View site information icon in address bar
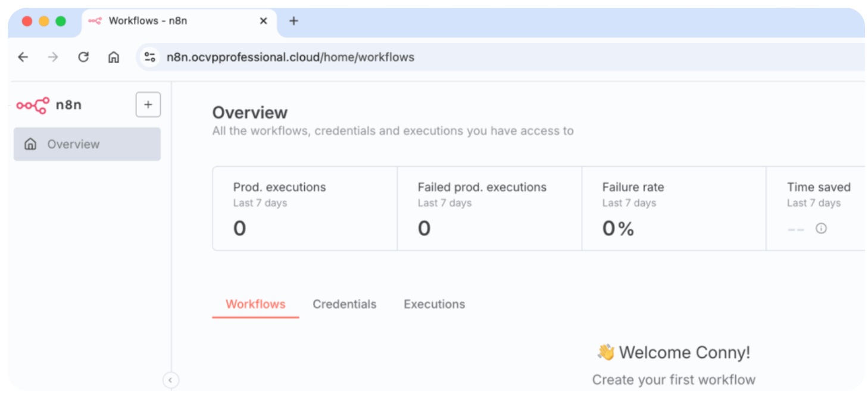 (150, 57)
